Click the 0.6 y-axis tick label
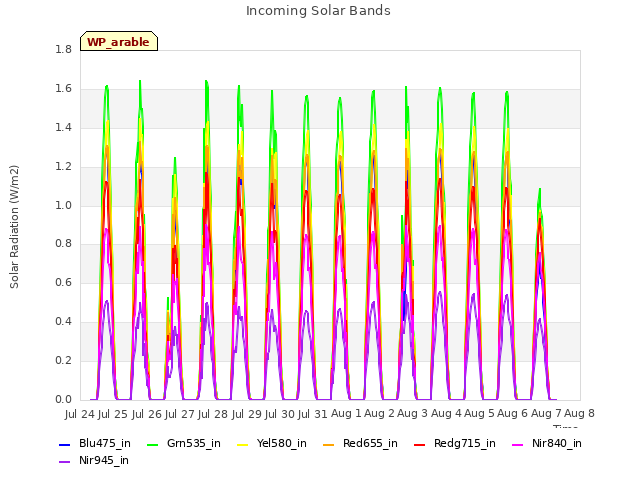640x480 pixels. point(63,282)
